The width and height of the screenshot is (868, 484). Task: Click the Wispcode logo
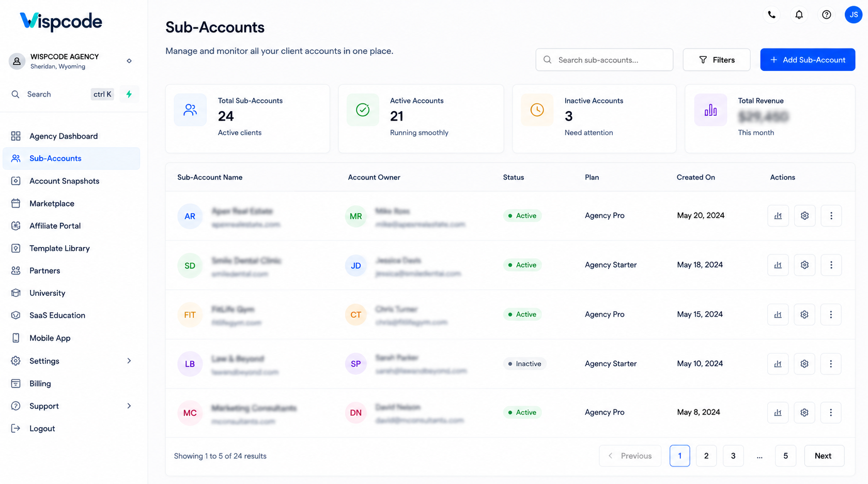(61, 21)
